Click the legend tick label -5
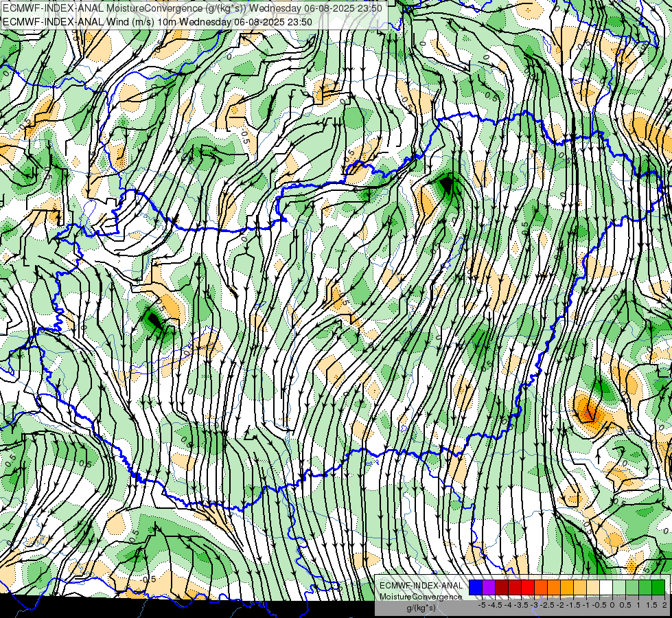Screen dimensions: 672x618 482,605
